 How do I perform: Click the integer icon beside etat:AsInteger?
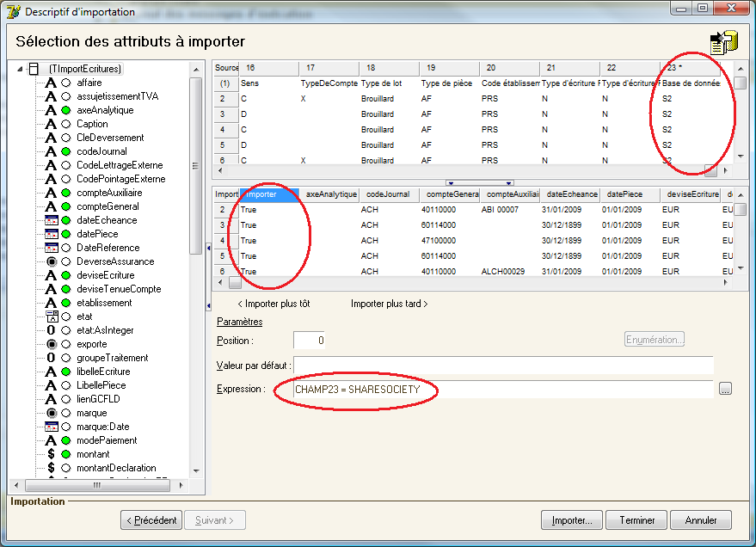[x=51, y=330]
